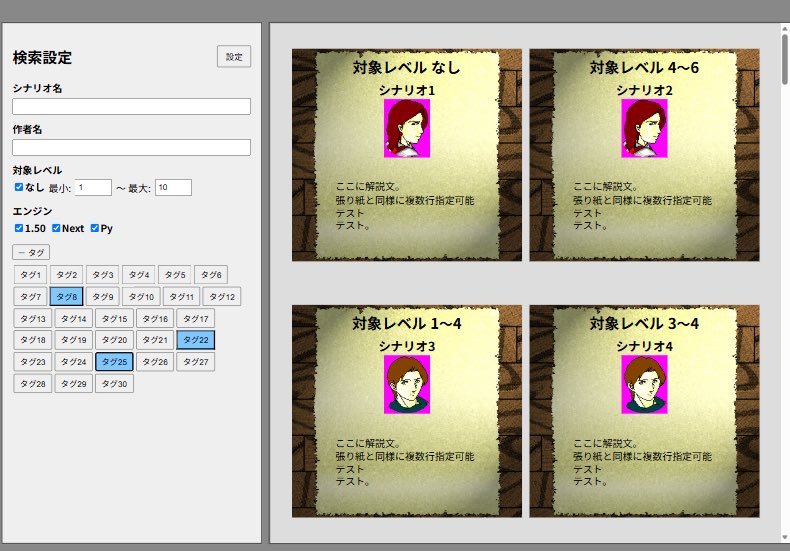This screenshot has height=551, width=790.
Task: Click the シナリオ3 title text
Action: pyautogui.click(x=407, y=346)
